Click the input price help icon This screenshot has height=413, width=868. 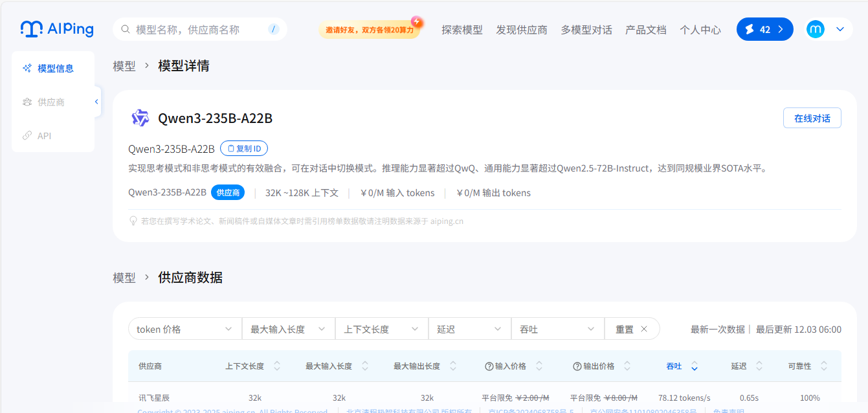click(489, 366)
